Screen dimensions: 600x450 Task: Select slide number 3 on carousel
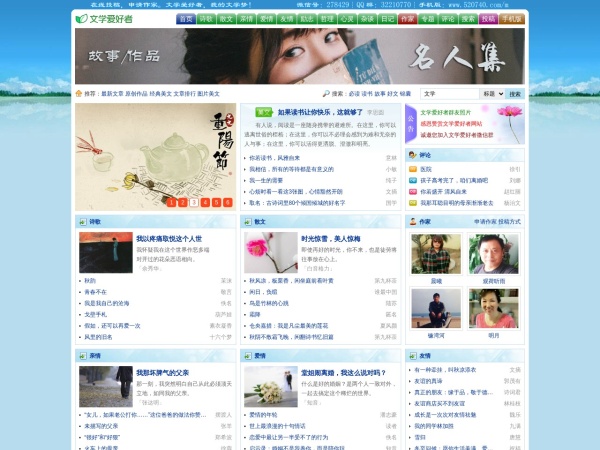coord(192,201)
